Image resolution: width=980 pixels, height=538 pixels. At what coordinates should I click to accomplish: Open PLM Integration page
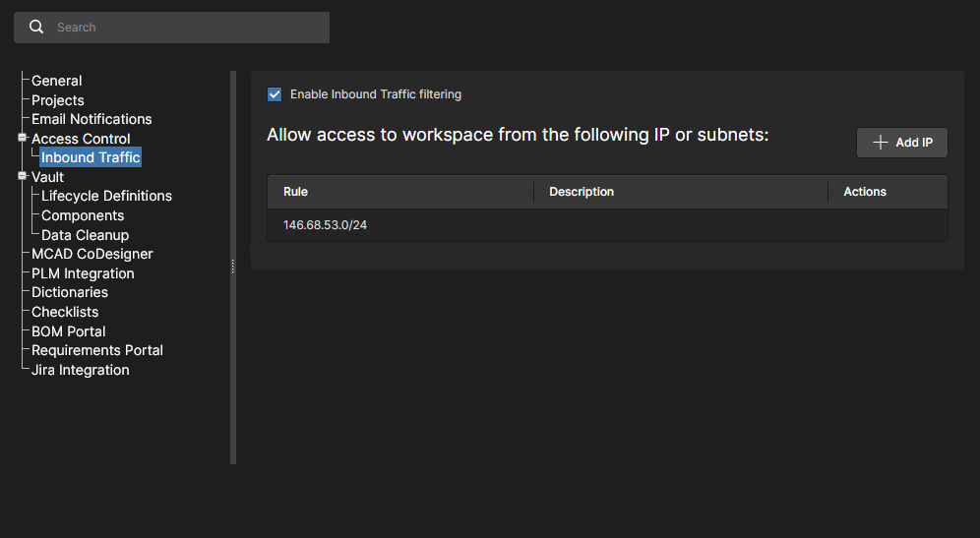[x=83, y=273]
